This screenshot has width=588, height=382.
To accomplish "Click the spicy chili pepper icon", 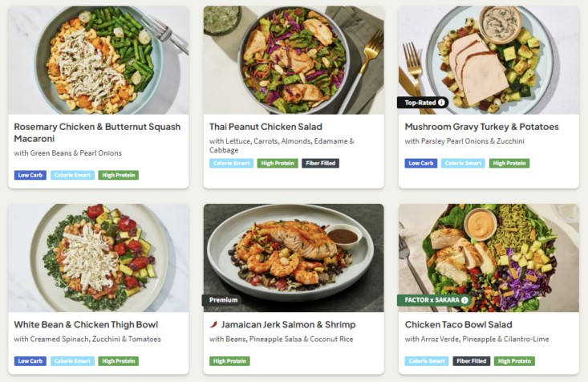I will 213,325.
